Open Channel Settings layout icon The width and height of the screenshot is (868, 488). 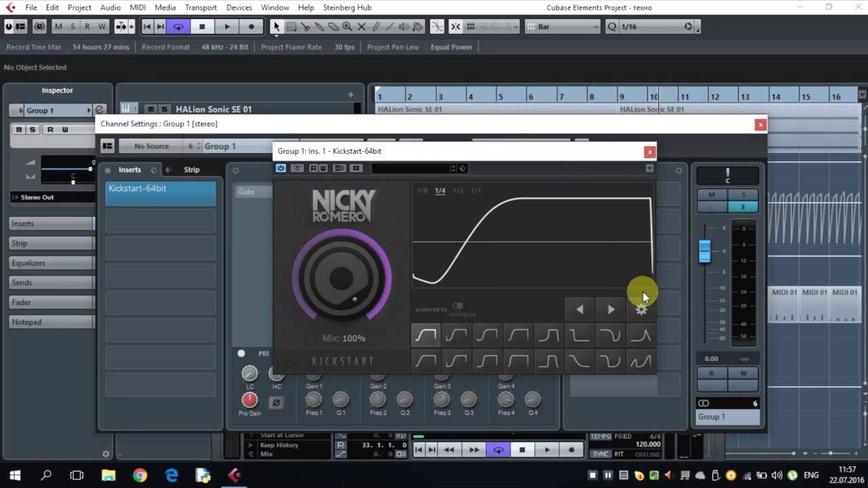107,146
